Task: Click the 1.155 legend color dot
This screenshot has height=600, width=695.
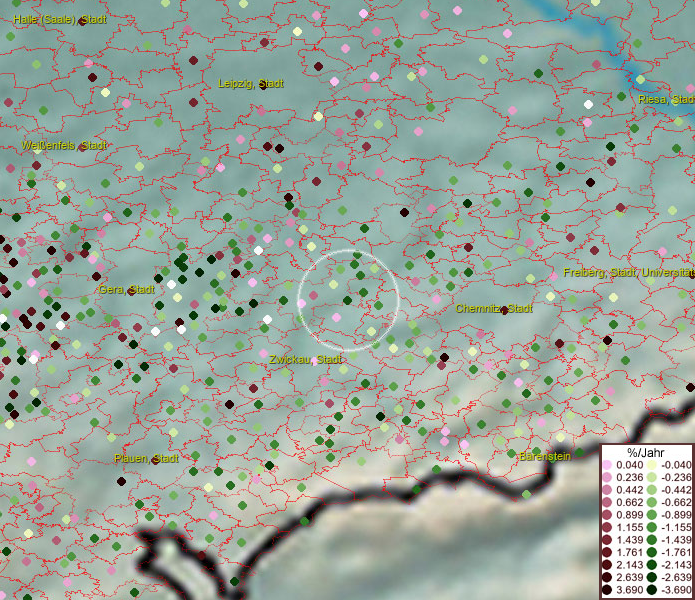Action: click(x=607, y=528)
